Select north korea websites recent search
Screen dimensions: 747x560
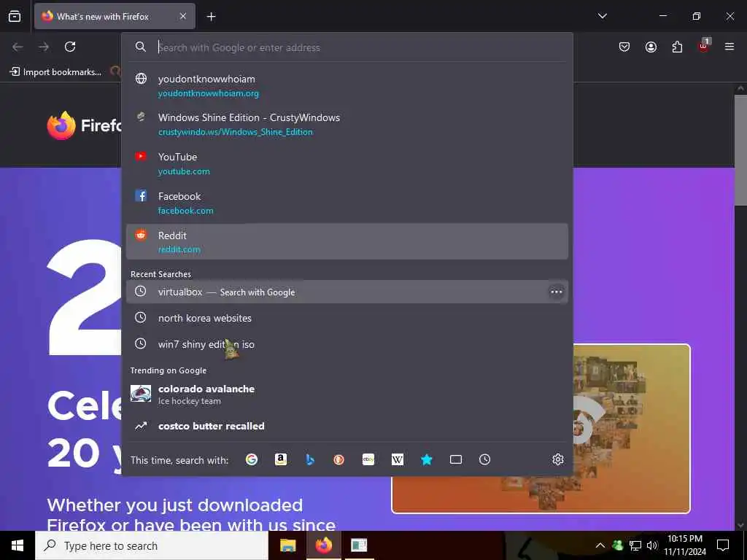347,318
